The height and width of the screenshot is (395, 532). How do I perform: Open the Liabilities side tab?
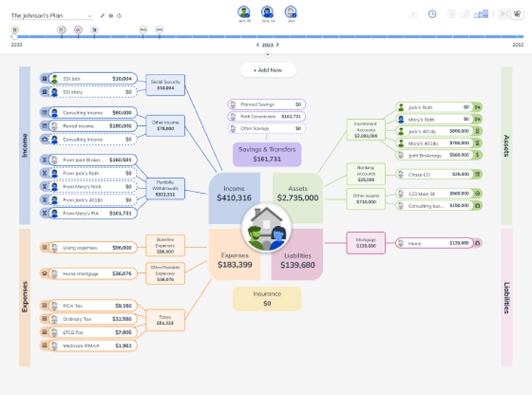pyautogui.click(x=506, y=298)
